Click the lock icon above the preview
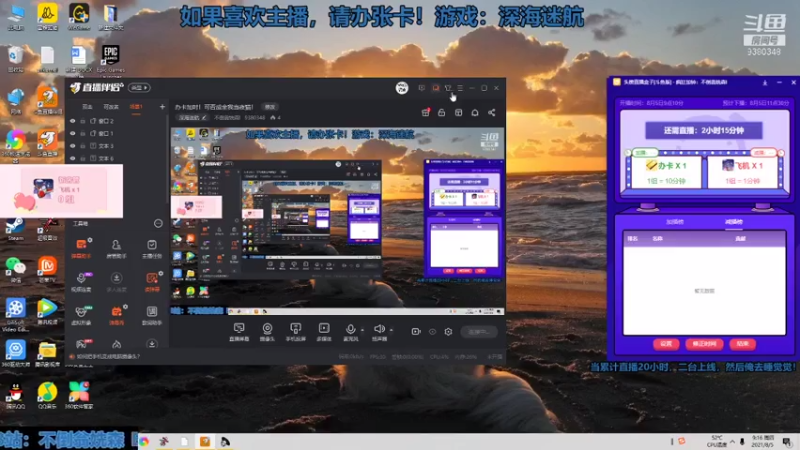The width and height of the screenshot is (800, 450). (x=442, y=112)
